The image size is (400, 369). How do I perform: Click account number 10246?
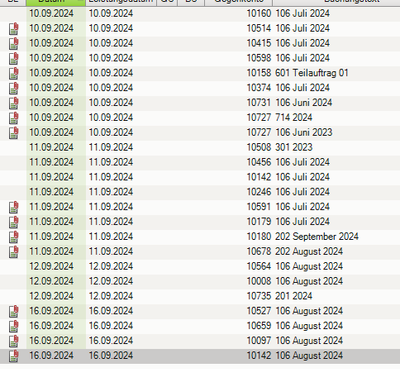259,192
